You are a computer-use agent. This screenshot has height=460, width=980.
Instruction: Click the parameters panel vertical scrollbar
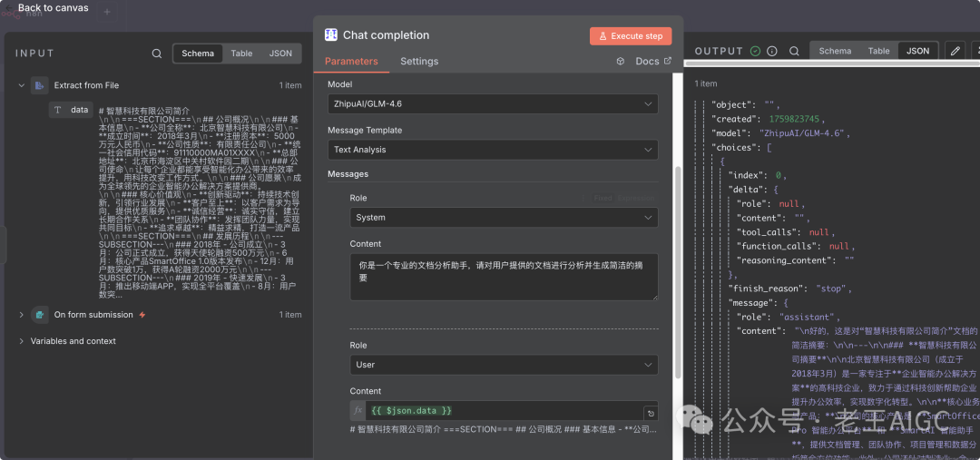(678, 272)
